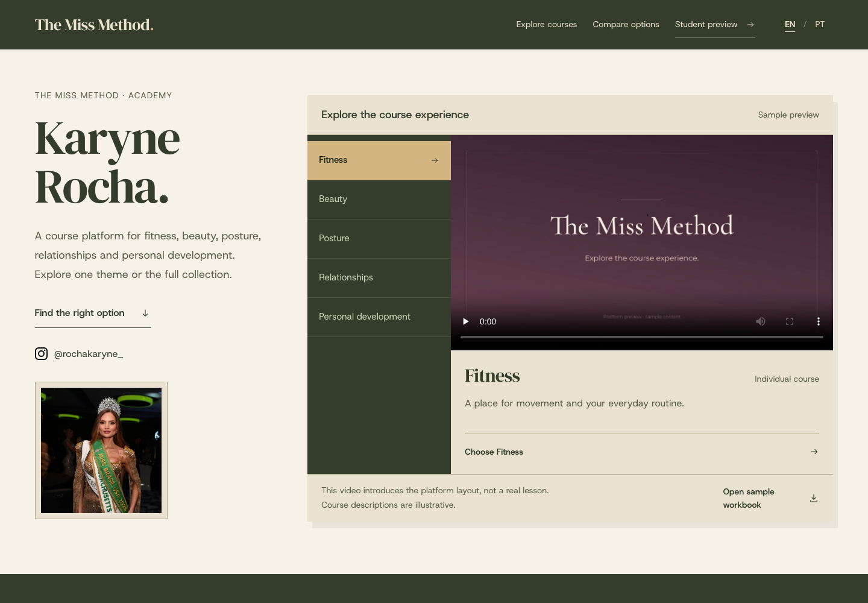Go to Explore courses in the navigation
This screenshot has width=868, height=603.
pyautogui.click(x=547, y=25)
